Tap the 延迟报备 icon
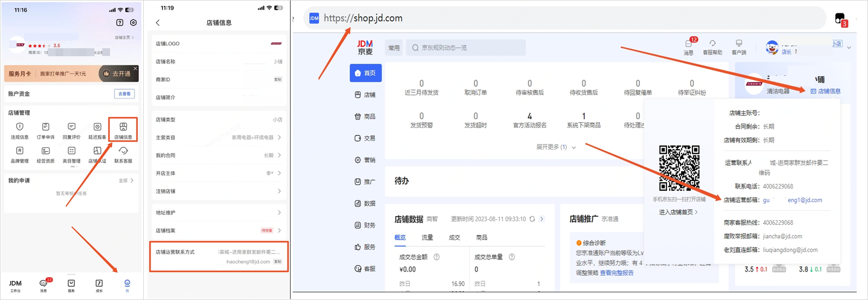868x300 pixels. click(x=97, y=127)
